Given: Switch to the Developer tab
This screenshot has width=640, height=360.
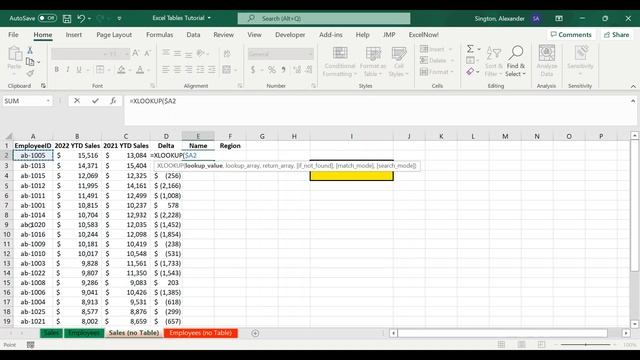Looking at the screenshot, I should pos(290,35).
